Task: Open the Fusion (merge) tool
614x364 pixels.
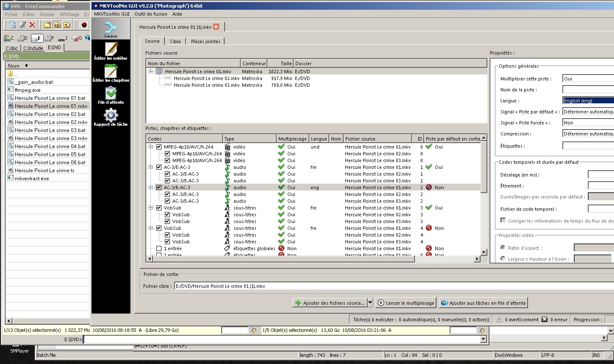Action: point(111,29)
